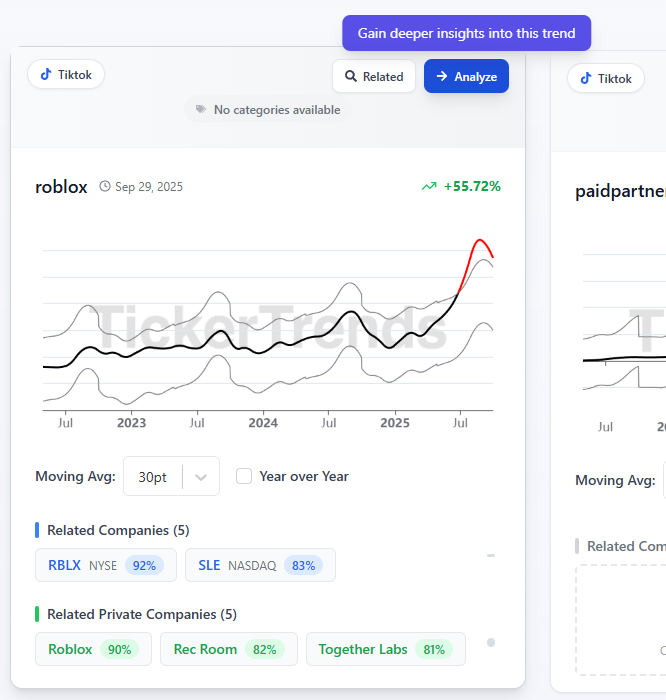666x700 pixels.
Task: Click the paidpartnership trend title
Action: [620, 191]
